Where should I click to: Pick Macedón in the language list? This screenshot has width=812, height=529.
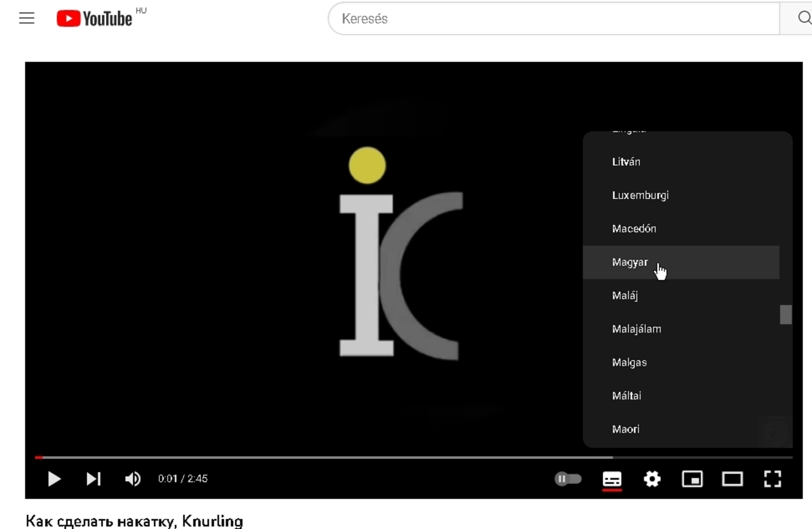coord(634,229)
